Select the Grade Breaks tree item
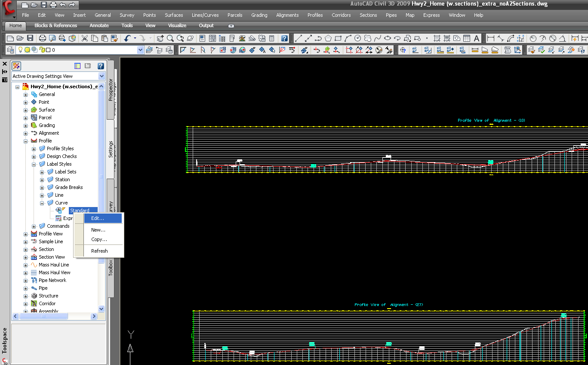Screen dimensions: 588x365 (x=69, y=187)
